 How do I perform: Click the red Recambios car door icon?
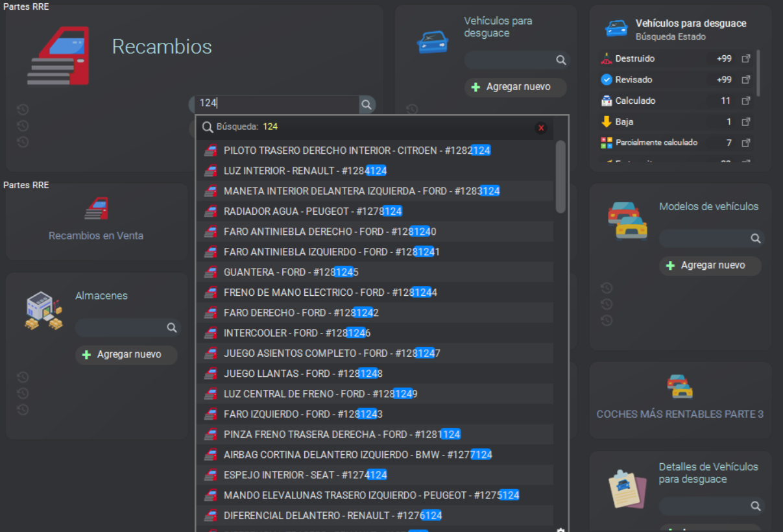(58, 56)
